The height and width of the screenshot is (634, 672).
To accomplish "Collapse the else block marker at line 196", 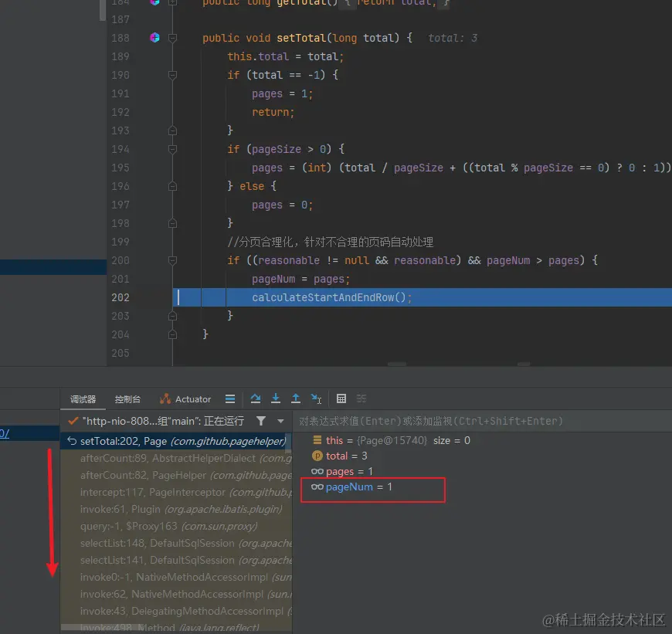I will click(x=173, y=186).
